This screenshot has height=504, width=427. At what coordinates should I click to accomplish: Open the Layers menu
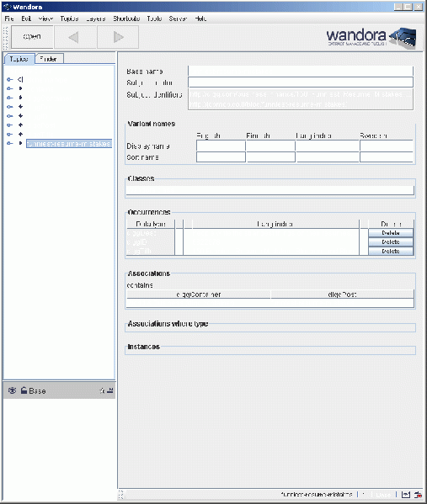95,19
